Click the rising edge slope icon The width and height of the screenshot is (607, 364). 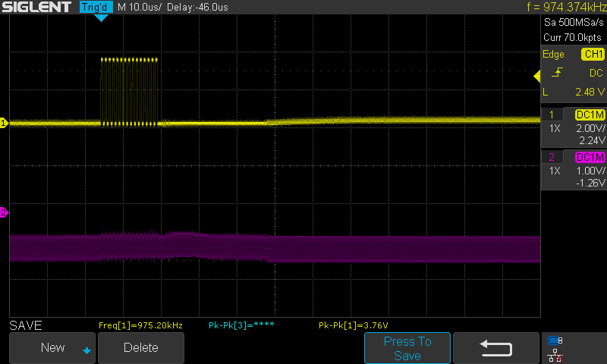(557, 73)
